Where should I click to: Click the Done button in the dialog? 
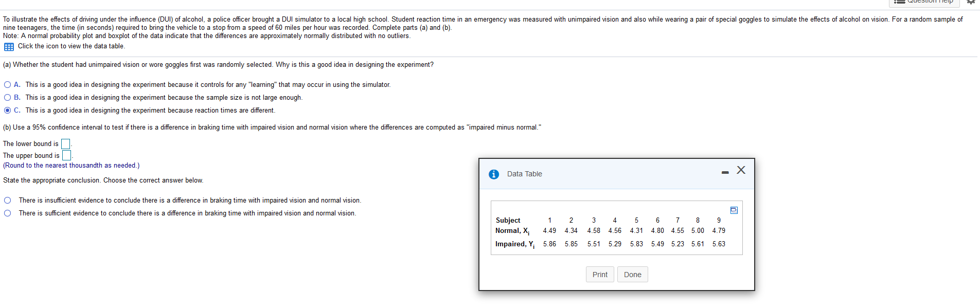[x=632, y=274]
